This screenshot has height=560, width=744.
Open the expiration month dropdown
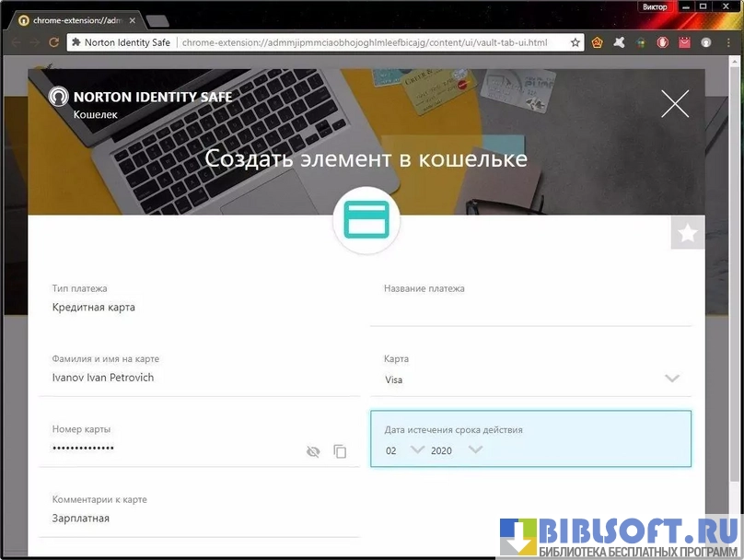point(417,449)
